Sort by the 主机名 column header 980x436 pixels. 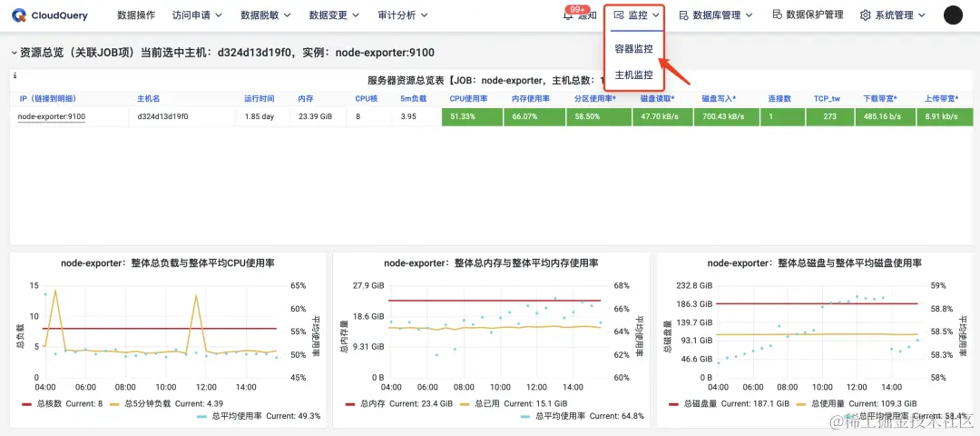pyautogui.click(x=149, y=99)
